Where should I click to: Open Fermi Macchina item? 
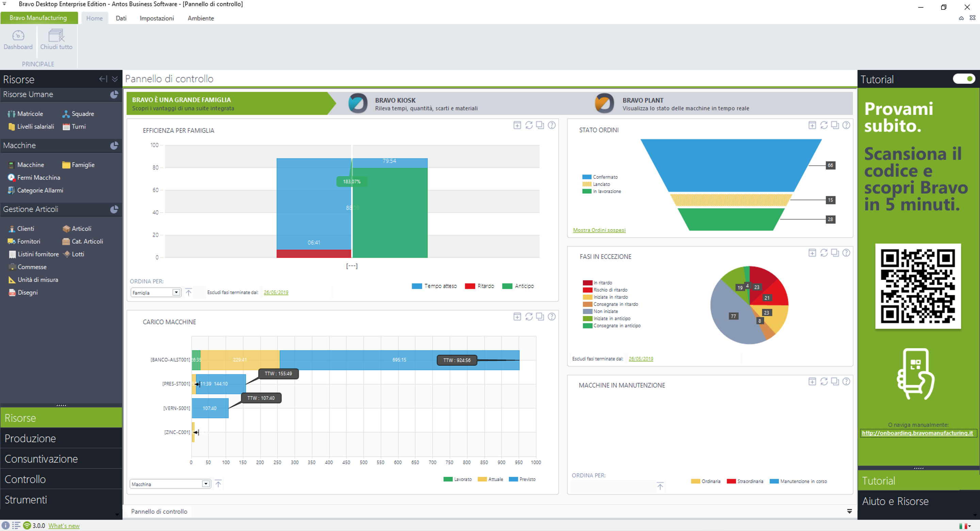(x=34, y=177)
